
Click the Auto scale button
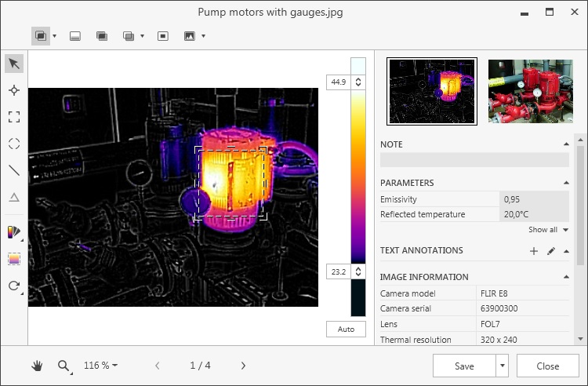click(x=346, y=330)
